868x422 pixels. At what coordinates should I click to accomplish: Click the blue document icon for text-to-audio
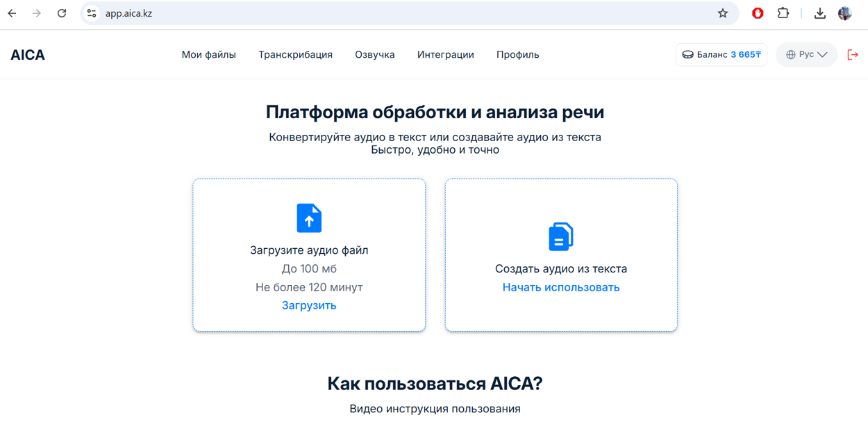[561, 236]
